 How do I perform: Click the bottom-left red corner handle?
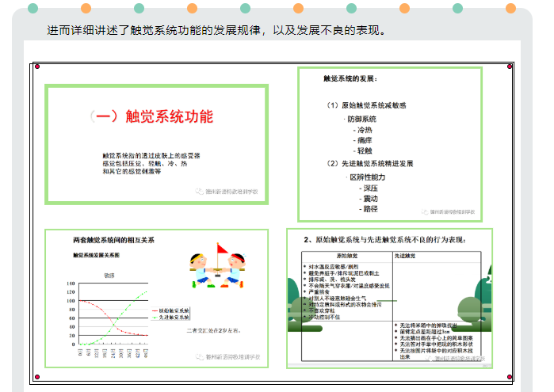[x=36, y=376]
